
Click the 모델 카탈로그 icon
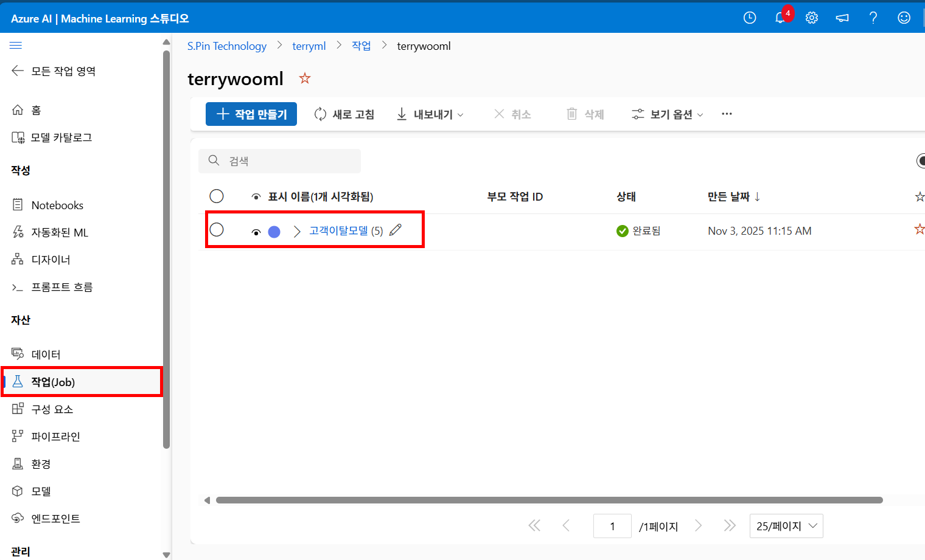18,137
